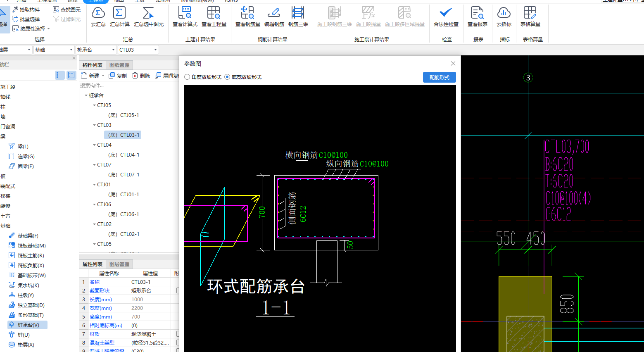Viewport: 644px width, 352px height.
Task: Switch to the 构件列表 tab
Action: pos(92,65)
